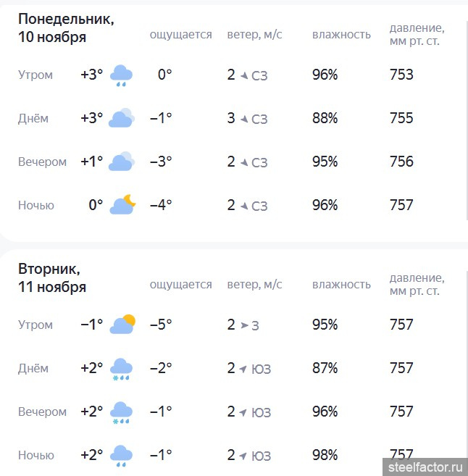Screen dimensions: 468x476
Task: Click the Tuesday ветер, м/с column header
Action: tap(254, 285)
